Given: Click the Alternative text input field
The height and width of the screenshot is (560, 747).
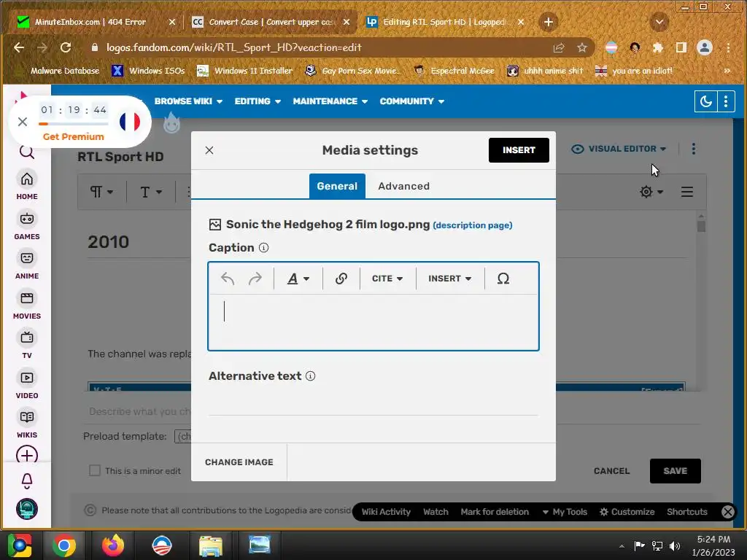Looking at the screenshot, I should point(373,402).
